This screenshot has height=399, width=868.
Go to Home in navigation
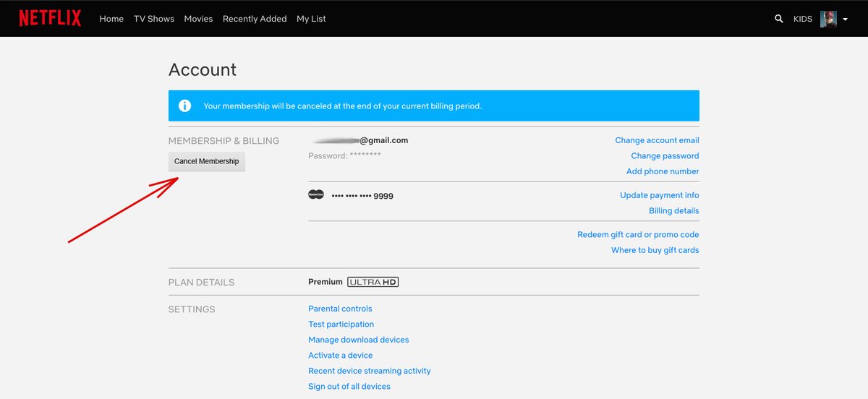111,19
